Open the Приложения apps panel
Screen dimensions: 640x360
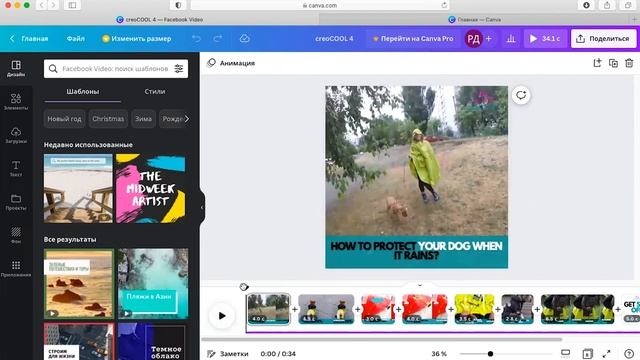point(16,269)
